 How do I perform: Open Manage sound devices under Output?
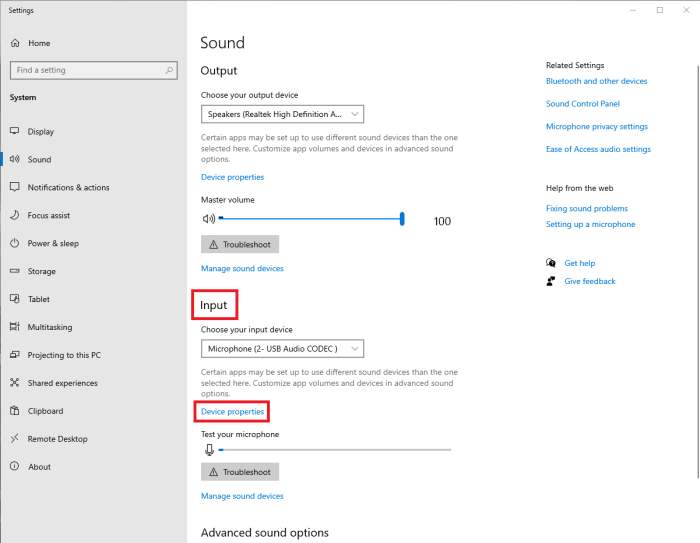[242, 268]
